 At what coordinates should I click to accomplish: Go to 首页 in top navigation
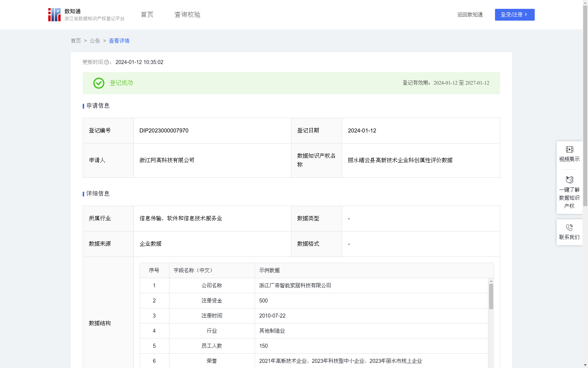147,15
